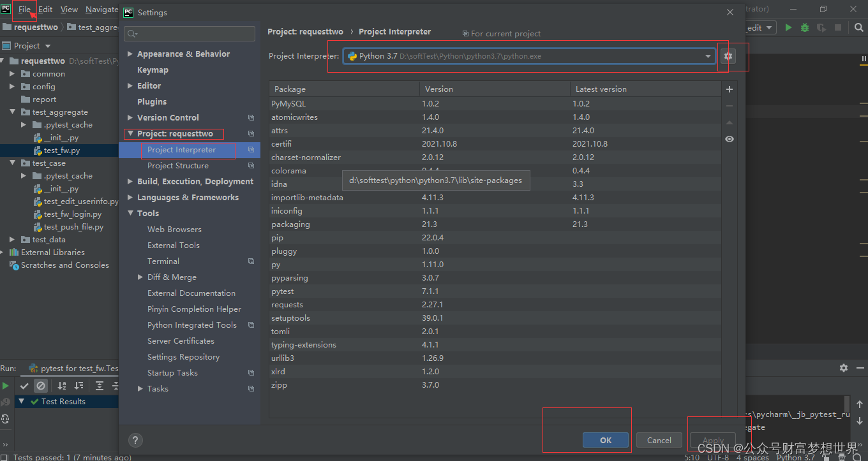Click the OK button
The height and width of the screenshot is (461, 868).
606,440
